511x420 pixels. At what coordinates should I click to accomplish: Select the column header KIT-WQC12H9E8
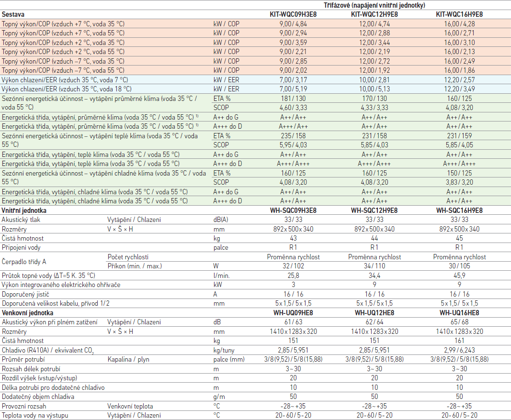tap(374, 14)
